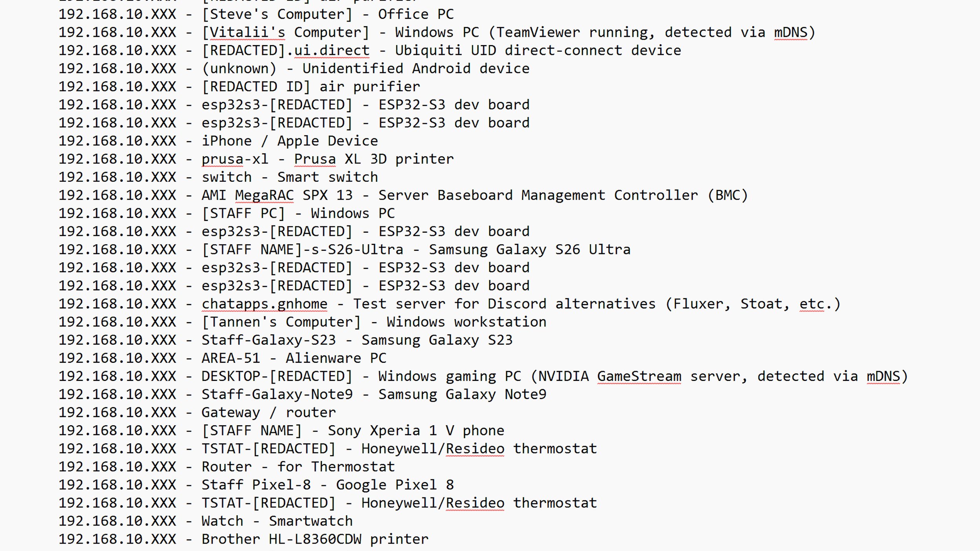
Task: Click the word 'MegaRAC' in the BMC line
Action: pos(264,195)
